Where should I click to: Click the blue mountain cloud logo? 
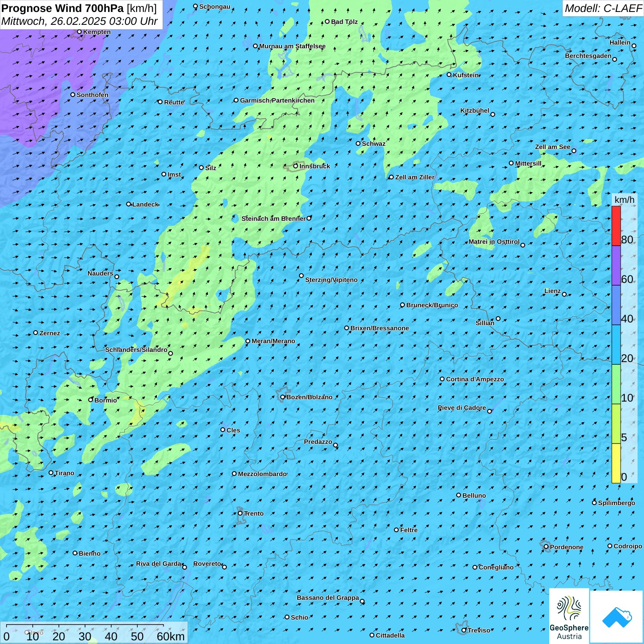coord(617,617)
